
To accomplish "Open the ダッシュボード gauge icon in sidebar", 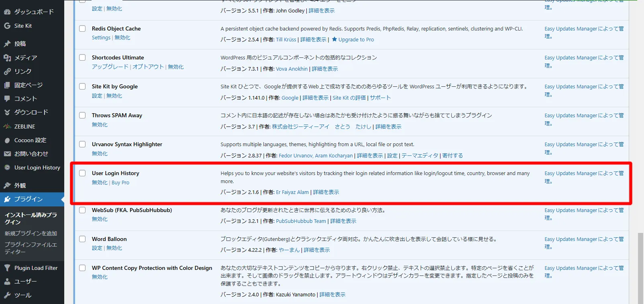I will pyautogui.click(x=7, y=12).
